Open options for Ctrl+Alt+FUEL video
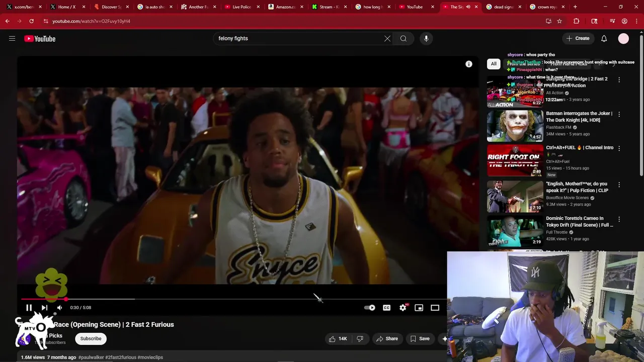644x362 pixels. (x=619, y=148)
